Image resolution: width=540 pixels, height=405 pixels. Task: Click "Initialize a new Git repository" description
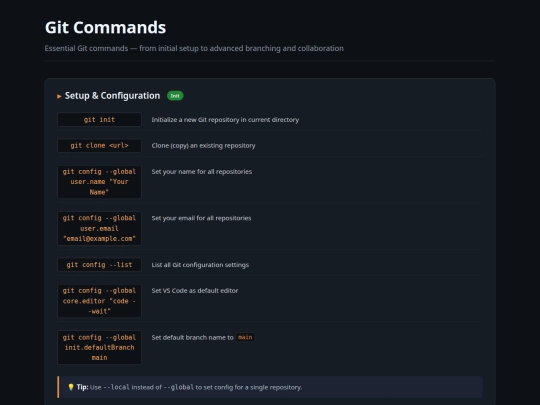point(225,120)
